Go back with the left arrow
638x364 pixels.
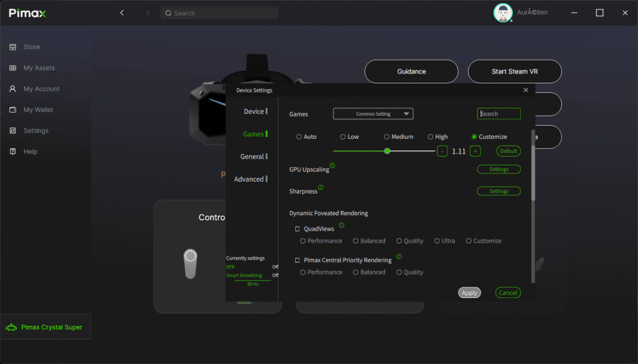(121, 13)
